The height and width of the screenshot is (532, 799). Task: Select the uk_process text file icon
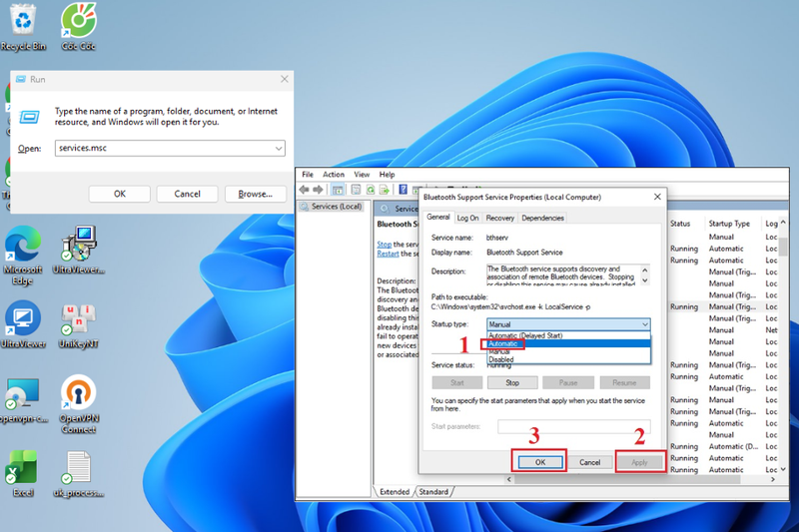pyautogui.click(x=79, y=473)
